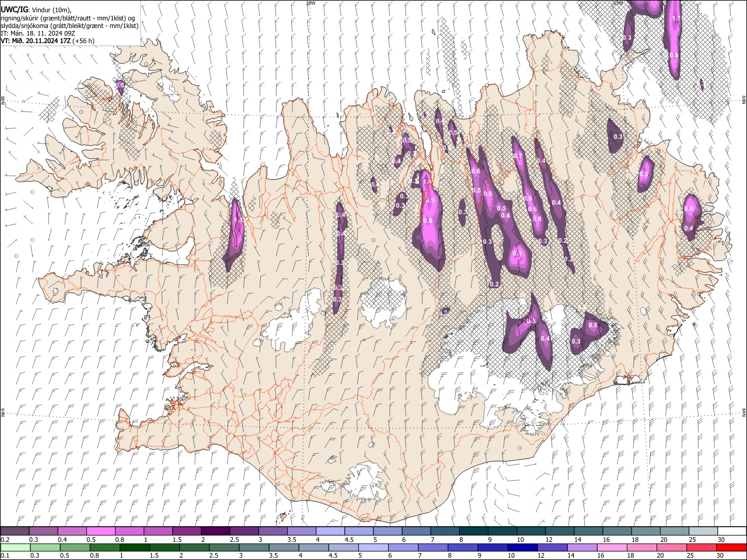The image size is (747, 560).
Task: Click the pale grey 25–30 snow legend swatch
Action: [x=703, y=531]
